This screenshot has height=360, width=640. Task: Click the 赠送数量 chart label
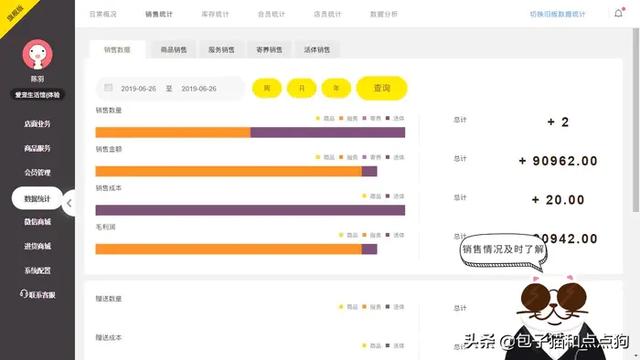click(109, 299)
